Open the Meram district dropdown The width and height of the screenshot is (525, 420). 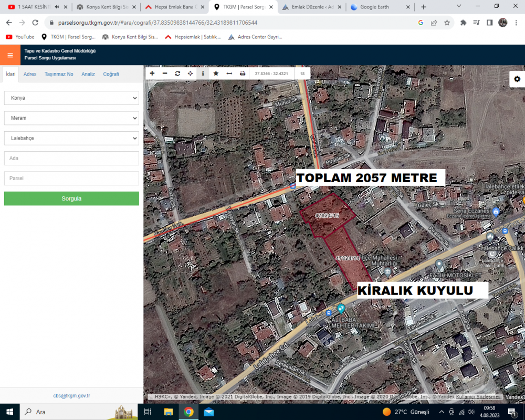pos(71,118)
